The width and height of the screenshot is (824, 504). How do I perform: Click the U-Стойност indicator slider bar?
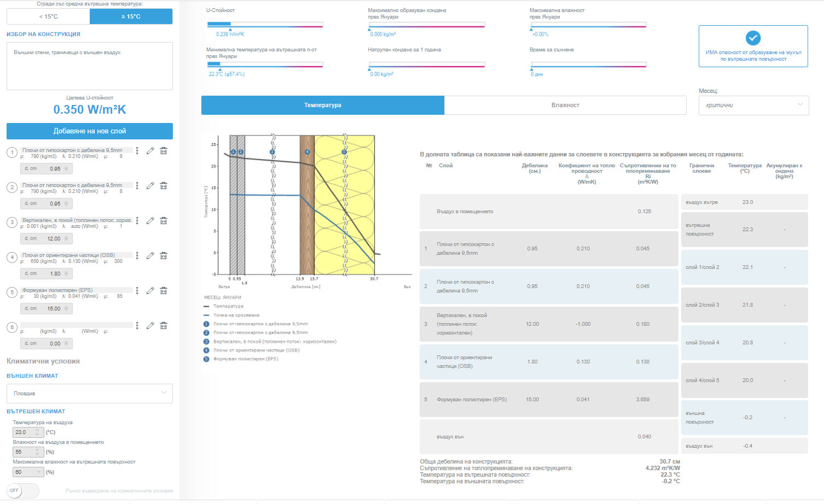(x=265, y=25)
